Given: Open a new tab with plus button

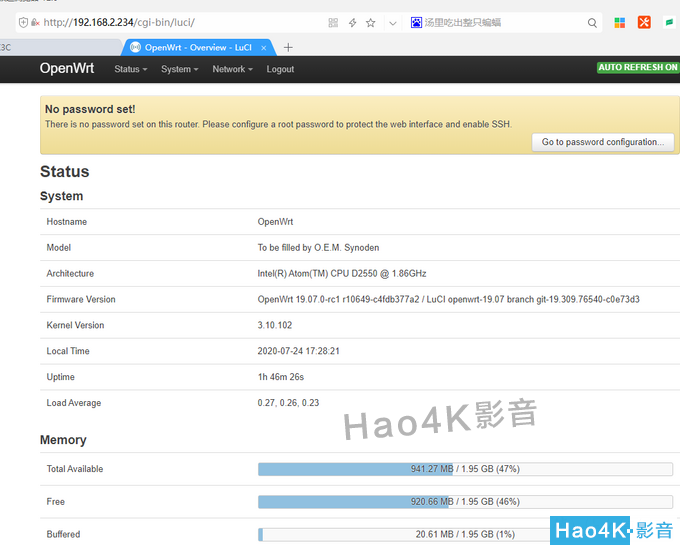Looking at the screenshot, I should point(288,47).
